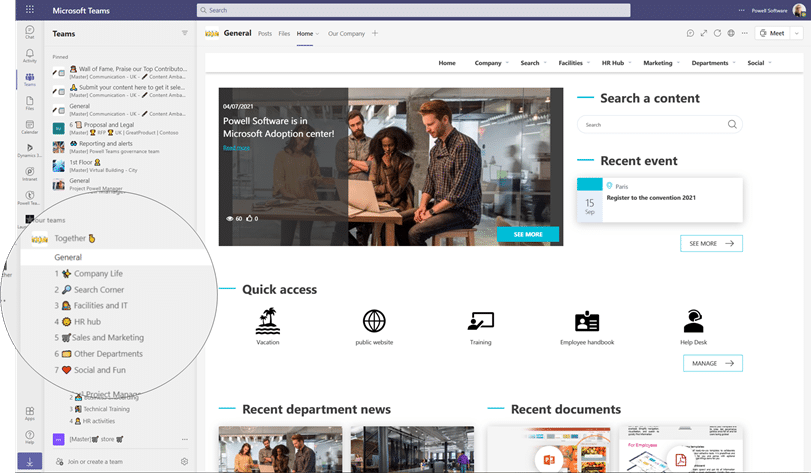The height and width of the screenshot is (473, 811).
Task: Open the app launcher waffle icon
Action: (x=30, y=9)
